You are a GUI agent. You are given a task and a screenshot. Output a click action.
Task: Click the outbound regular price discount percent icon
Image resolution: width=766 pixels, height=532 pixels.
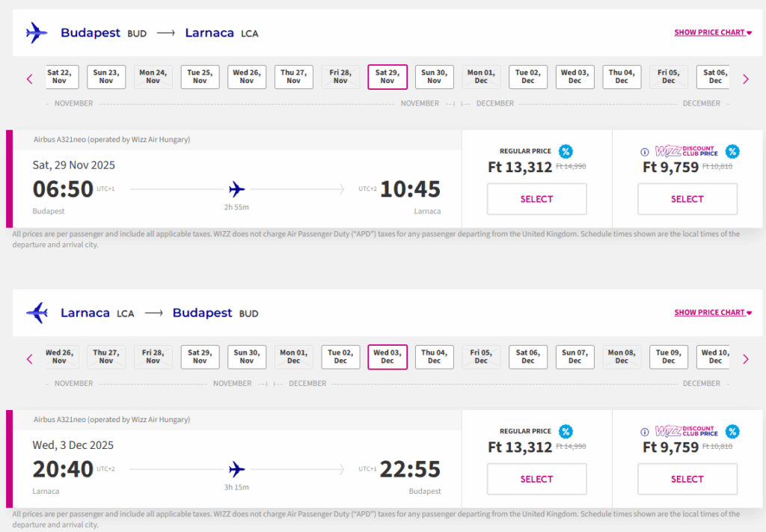566,151
